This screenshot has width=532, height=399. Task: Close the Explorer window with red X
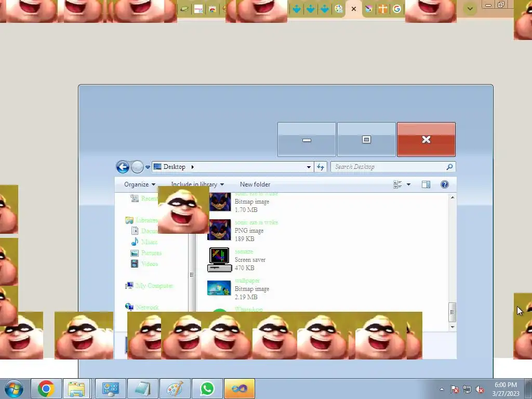426,139
